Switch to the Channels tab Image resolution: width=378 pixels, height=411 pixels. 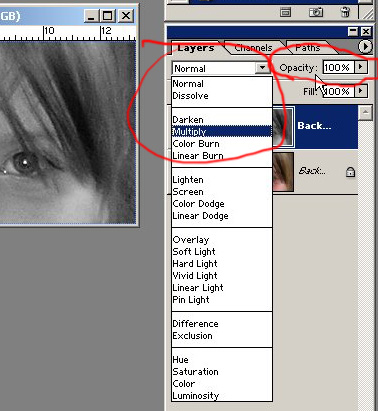253,48
